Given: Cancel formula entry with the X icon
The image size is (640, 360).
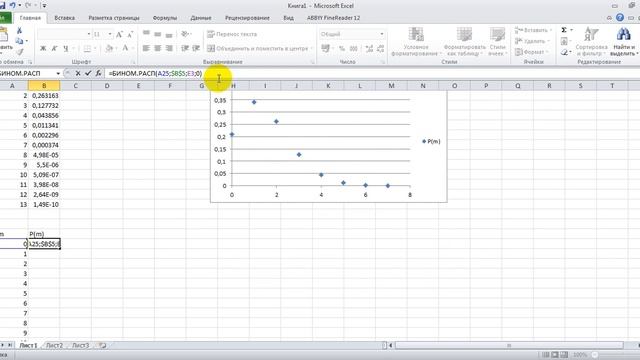Looking at the screenshot, I should pos(78,73).
